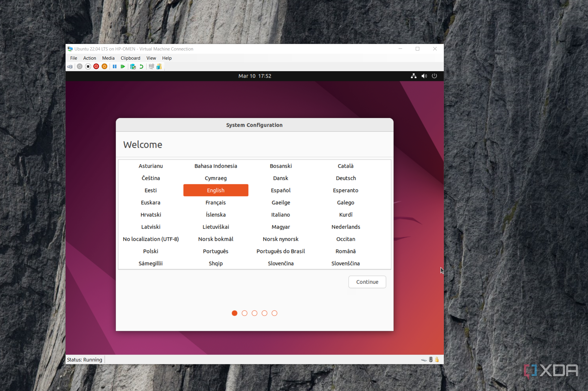Image resolution: width=588 pixels, height=391 pixels.
Task: Click the green Reset play icon
Action: [123, 67]
